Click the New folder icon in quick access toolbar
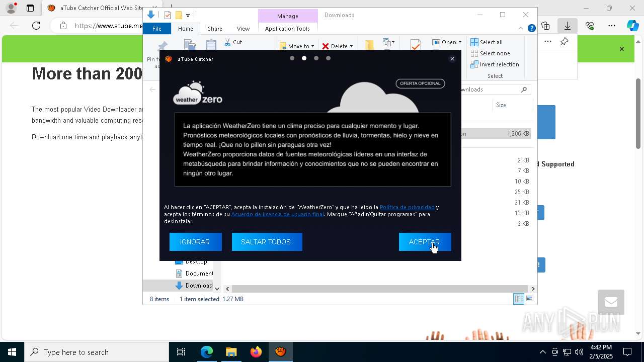This screenshot has width=644, height=362. 179,15
